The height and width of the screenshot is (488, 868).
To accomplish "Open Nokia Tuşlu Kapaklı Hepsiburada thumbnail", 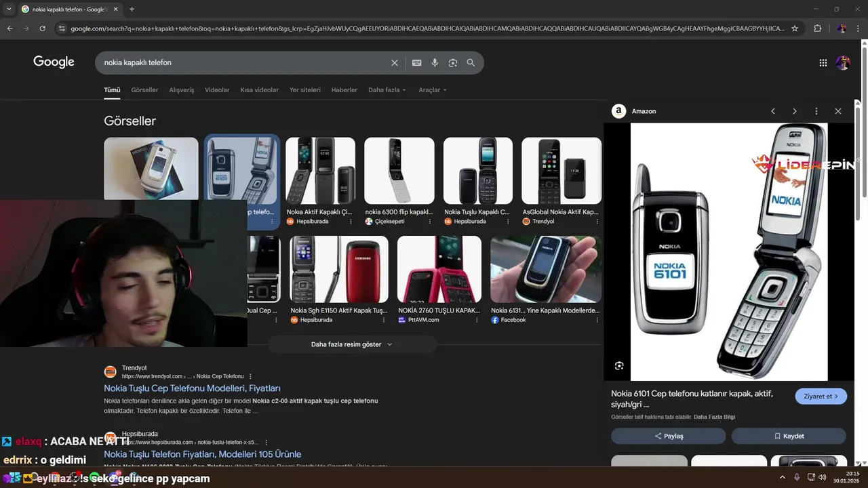I will click(x=478, y=171).
